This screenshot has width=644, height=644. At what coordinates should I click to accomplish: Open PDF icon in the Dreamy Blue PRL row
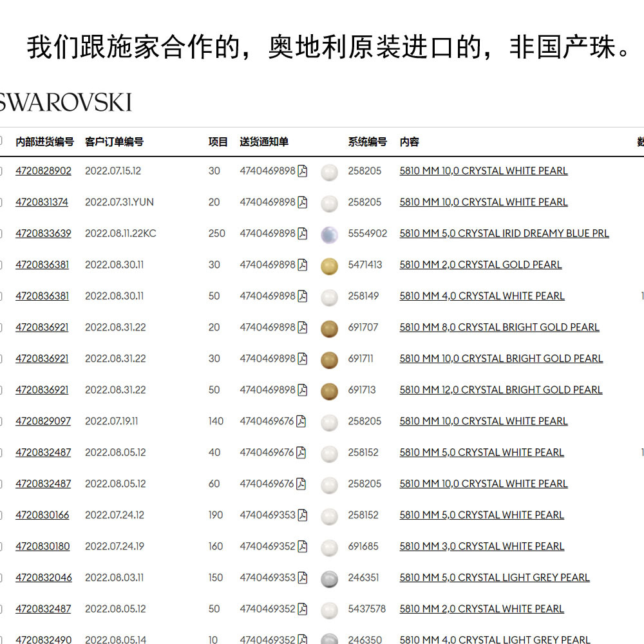tap(302, 233)
